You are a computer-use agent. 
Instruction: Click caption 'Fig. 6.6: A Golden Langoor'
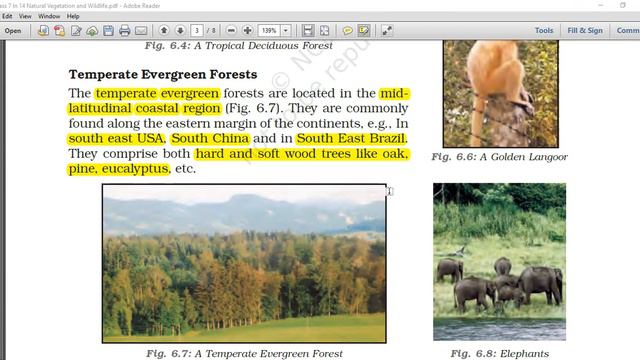coord(500,157)
